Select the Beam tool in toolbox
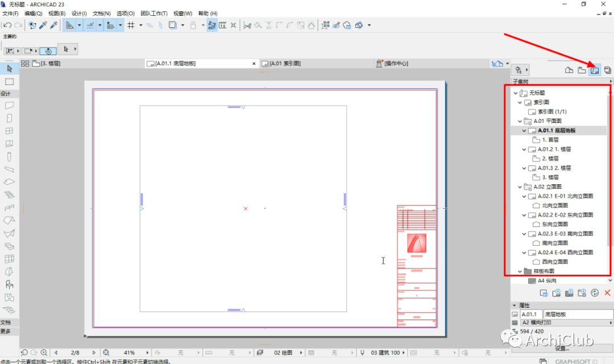Image resolution: width=614 pixels, height=364 pixels. pos(10,169)
